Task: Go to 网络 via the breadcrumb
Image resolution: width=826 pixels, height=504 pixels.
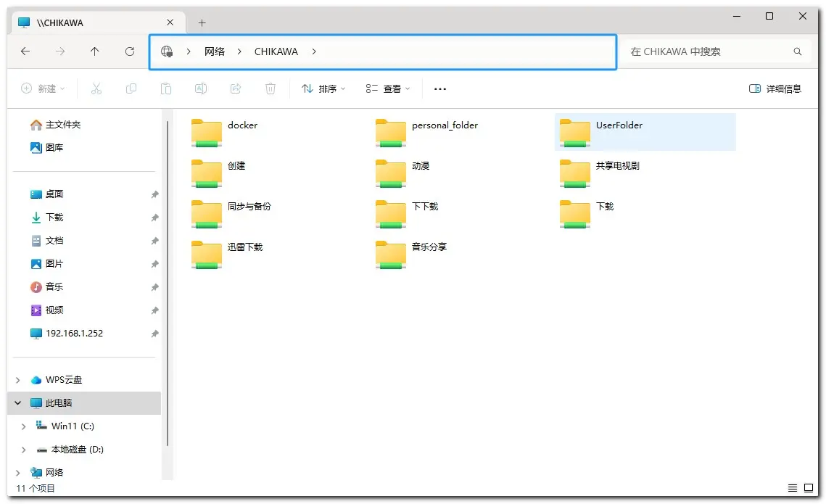Action: coord(215,51)
